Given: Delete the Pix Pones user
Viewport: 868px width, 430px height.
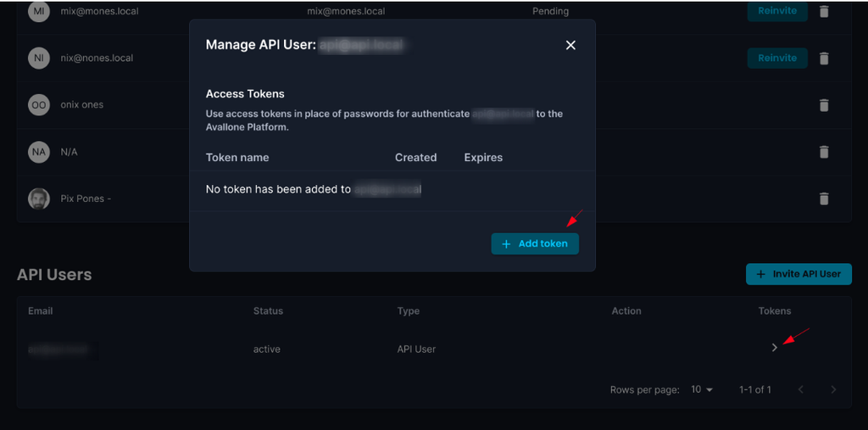Looking at the screenshot, I should [x=824, y=198].
